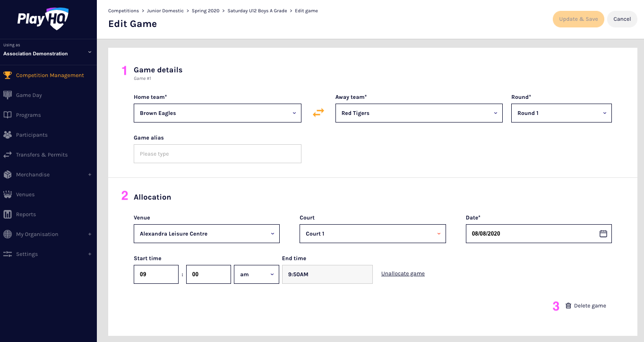This screenshot has width=644, height=342.
Task: Click the Transfers & Permits arrows icon
Action: coord(7,155)
